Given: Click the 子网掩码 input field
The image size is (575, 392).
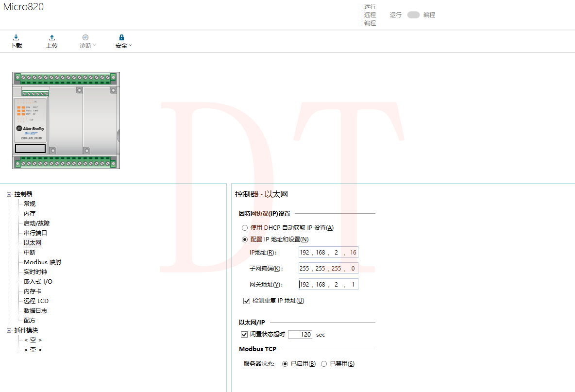Looking at the screenshot, I should point(328,269).
